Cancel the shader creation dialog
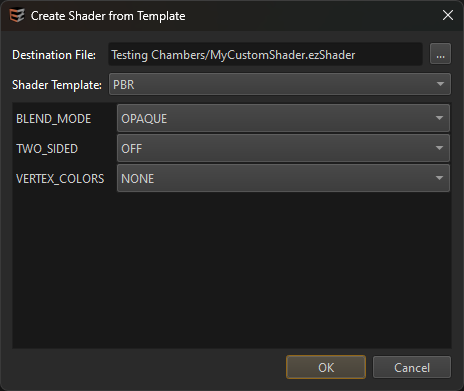Image resolution: width=464 pixels, height=391 pixels. [412, 367]
